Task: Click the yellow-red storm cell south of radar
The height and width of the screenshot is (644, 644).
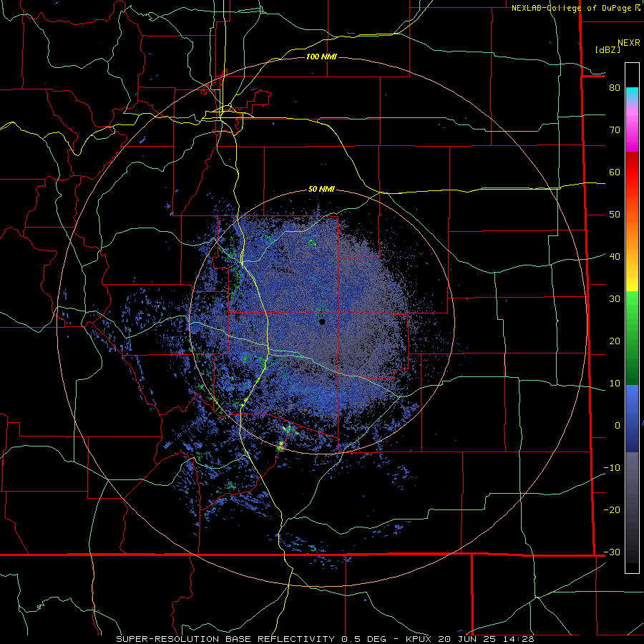Action: (x=281, y=445)
